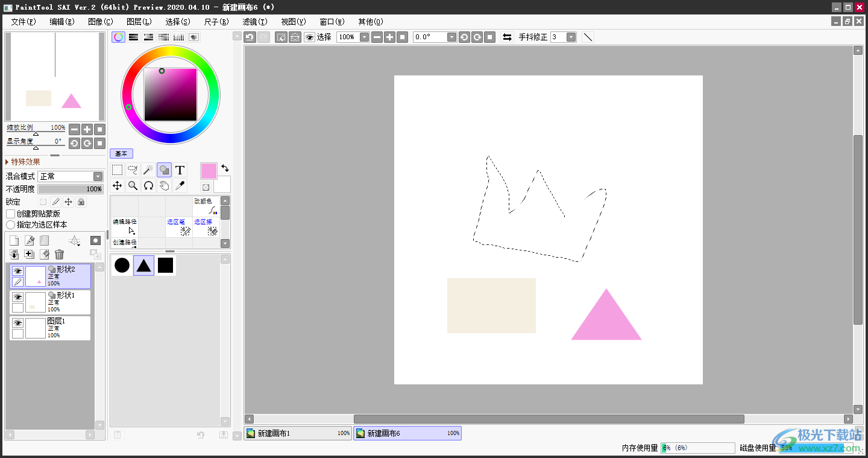Zoom out with toolbar minus button
The height and width of the screenshot is (458, 868).
point(377,37)
